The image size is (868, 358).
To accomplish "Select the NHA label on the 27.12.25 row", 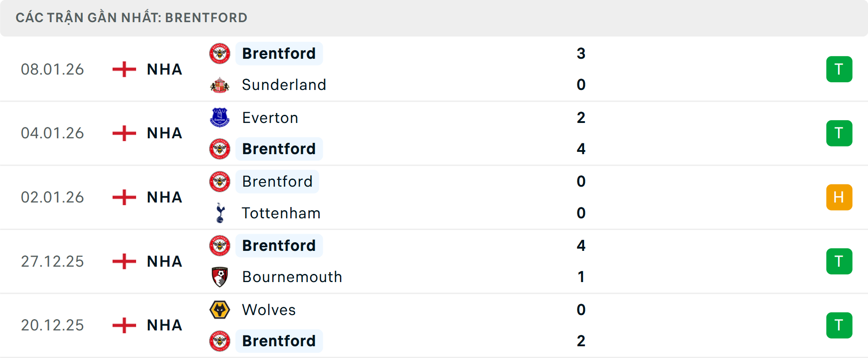I will pos(164,261).
